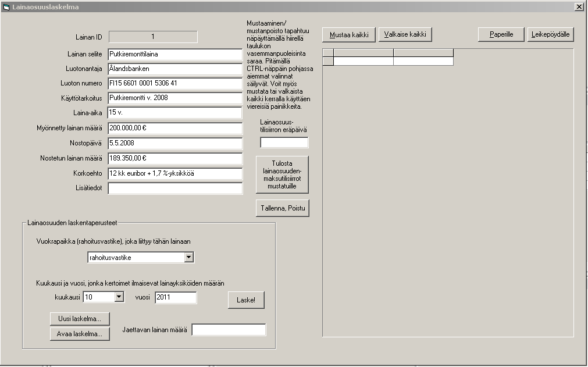
Task: Focus the empty Lisätiedot field
Action: click(175, 188)
